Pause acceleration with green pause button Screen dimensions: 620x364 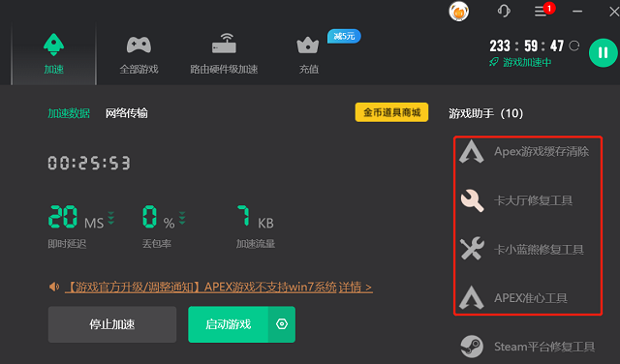tap(603, 52)
